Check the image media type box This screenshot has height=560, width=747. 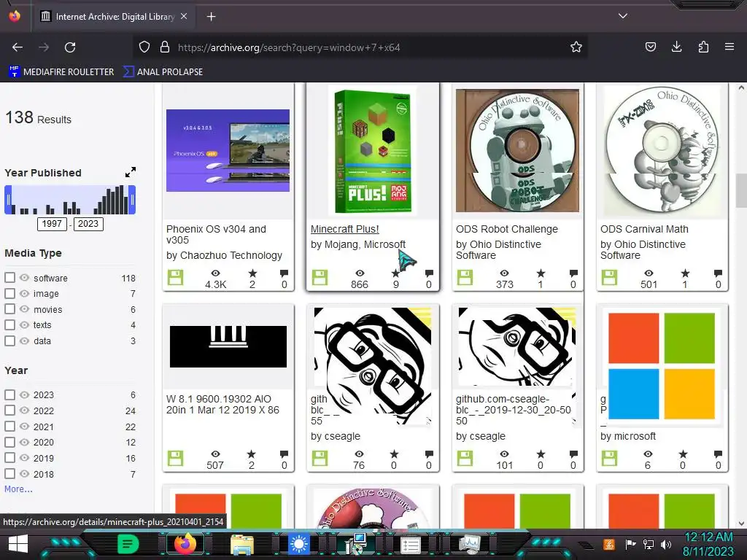9,293
